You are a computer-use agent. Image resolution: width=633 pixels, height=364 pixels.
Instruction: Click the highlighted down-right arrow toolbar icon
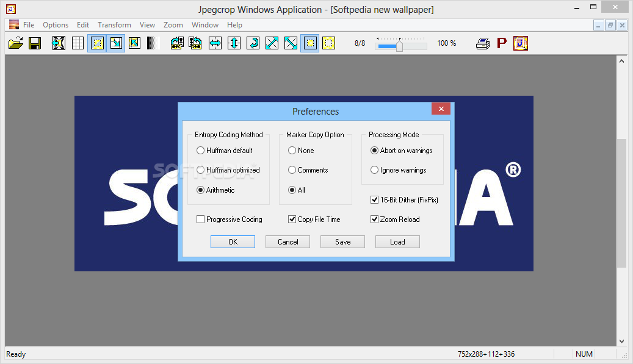pyautogui.click(x=116, y=43)
